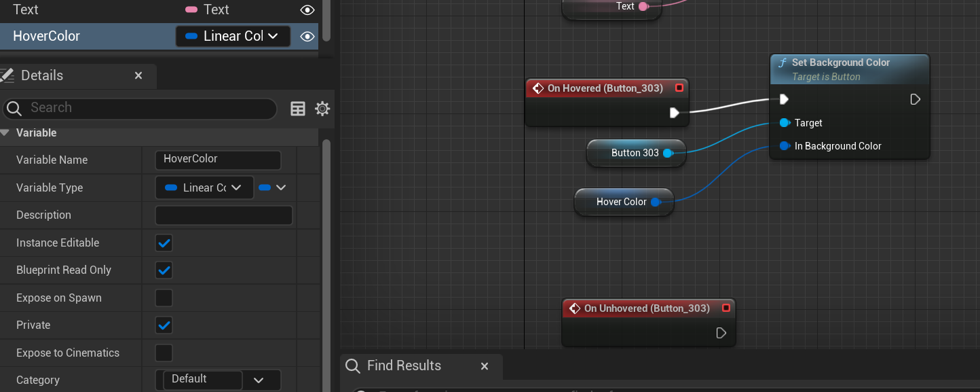Viewport: 980px width, 392px height.
Task: Toggle visibility eye for Text variable
Action: (307, 10)
